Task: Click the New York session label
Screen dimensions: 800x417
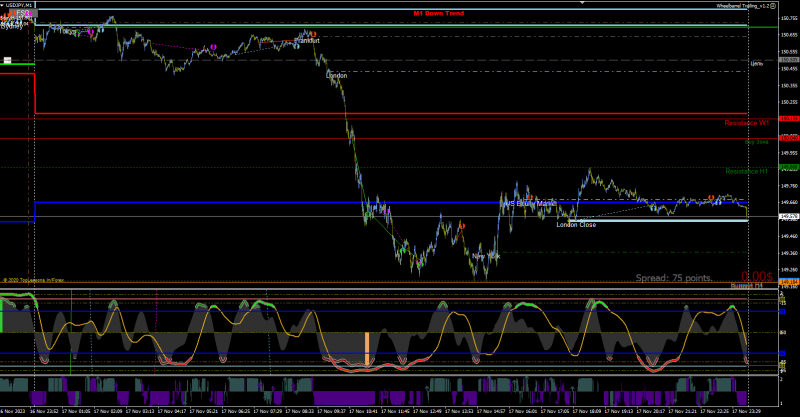Action: (x=485, y=256)
